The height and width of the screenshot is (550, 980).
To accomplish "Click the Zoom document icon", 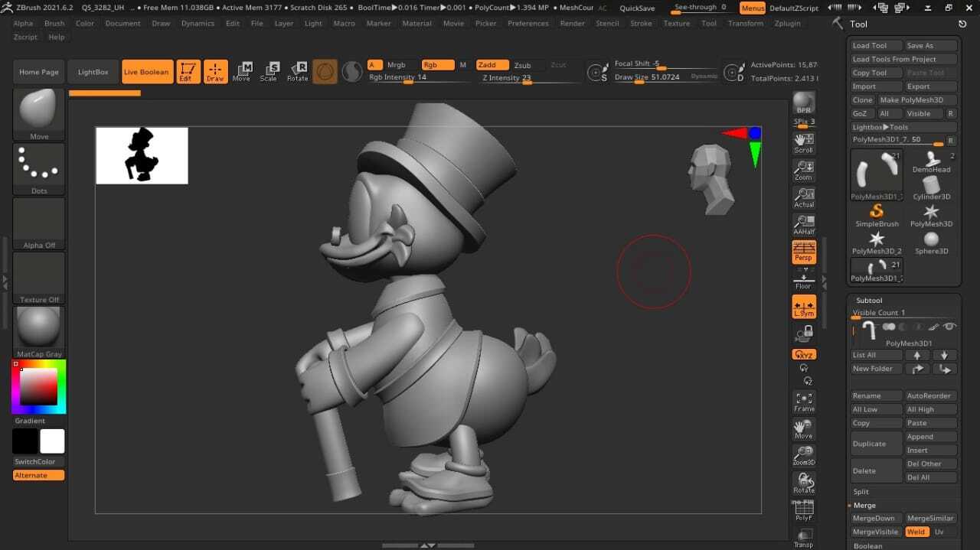I will (804, 171).
